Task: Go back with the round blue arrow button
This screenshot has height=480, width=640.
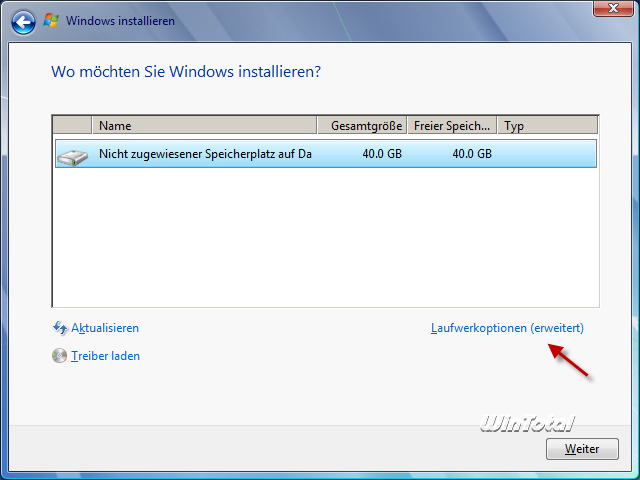Action: coord(23,22)
